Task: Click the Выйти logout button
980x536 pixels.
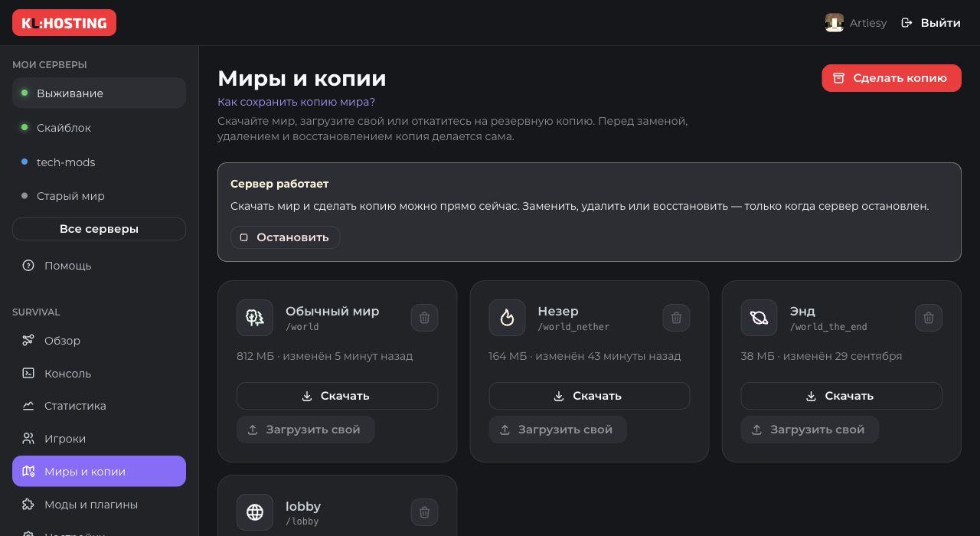Action: (x=931, y=23)
